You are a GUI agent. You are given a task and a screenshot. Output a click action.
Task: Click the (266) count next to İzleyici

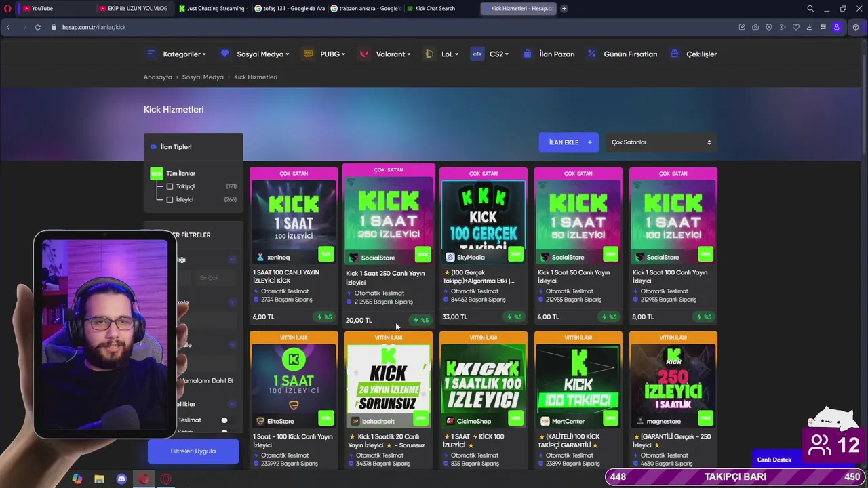point(231,199)
